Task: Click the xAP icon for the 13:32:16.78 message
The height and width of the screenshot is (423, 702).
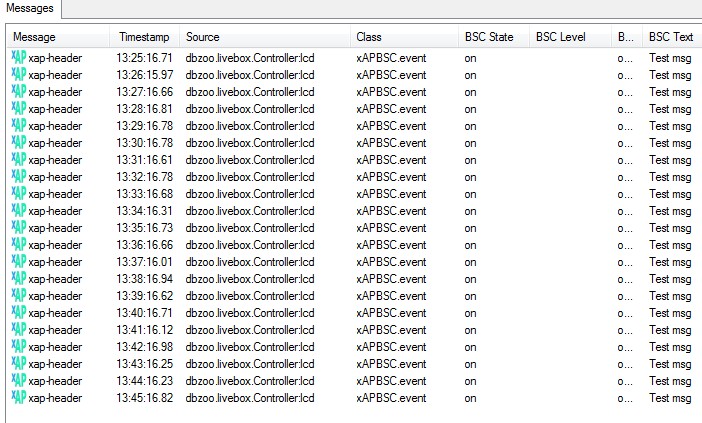Action: click(19, 176)
